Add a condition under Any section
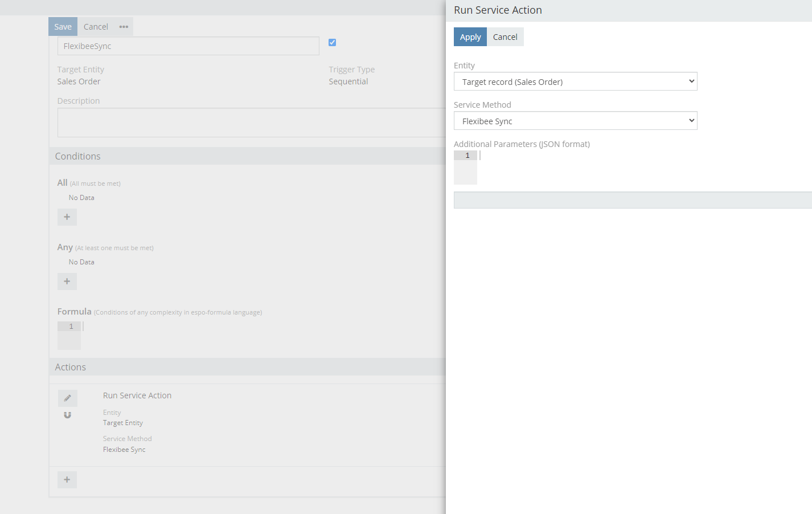812x514 pixels. click(67, 282)
